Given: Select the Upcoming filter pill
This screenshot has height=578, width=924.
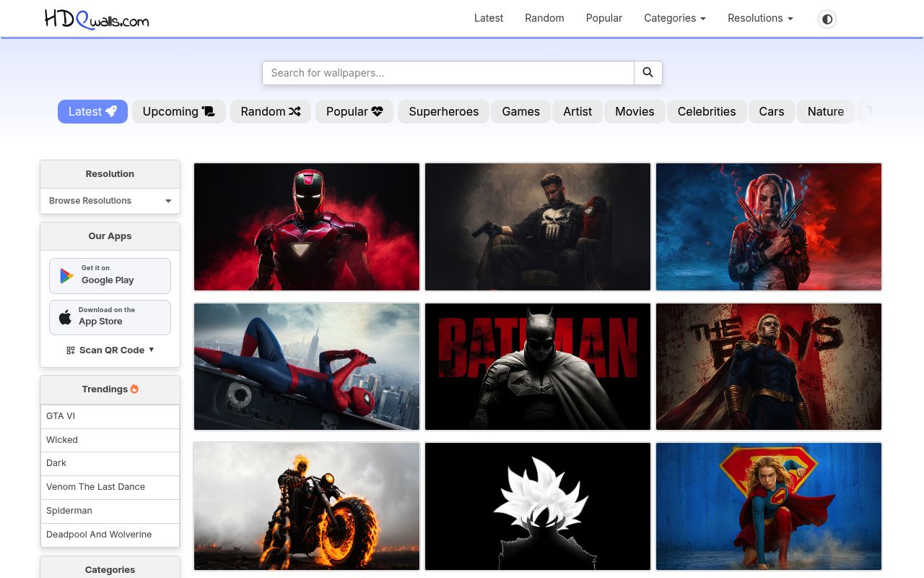Looking at the screenshot, I should (x=179, y=111).
